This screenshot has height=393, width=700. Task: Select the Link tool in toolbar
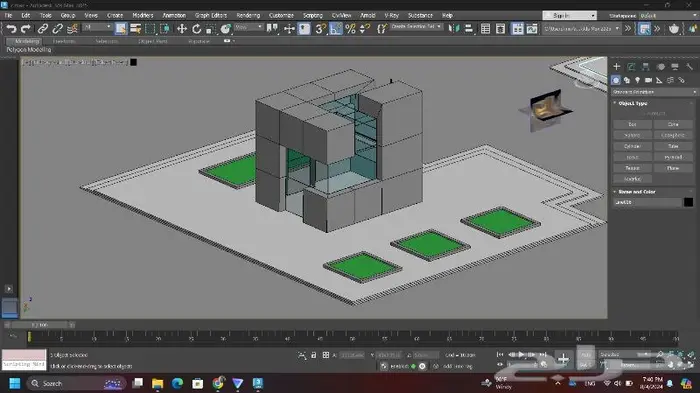42,29
